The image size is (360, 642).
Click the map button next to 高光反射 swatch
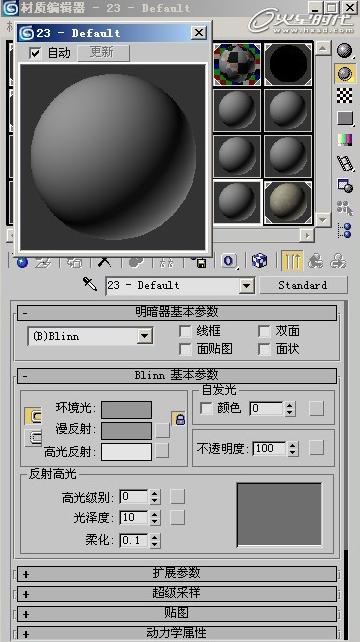point(163,451)
